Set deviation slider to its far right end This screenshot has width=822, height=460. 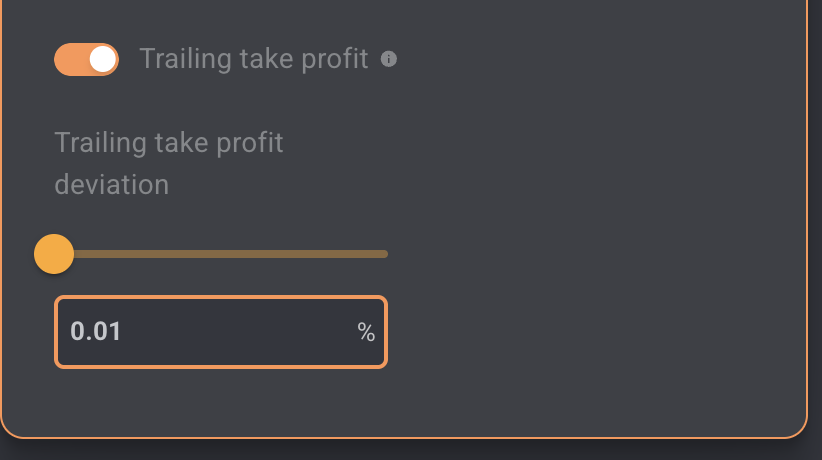[386, 254]
